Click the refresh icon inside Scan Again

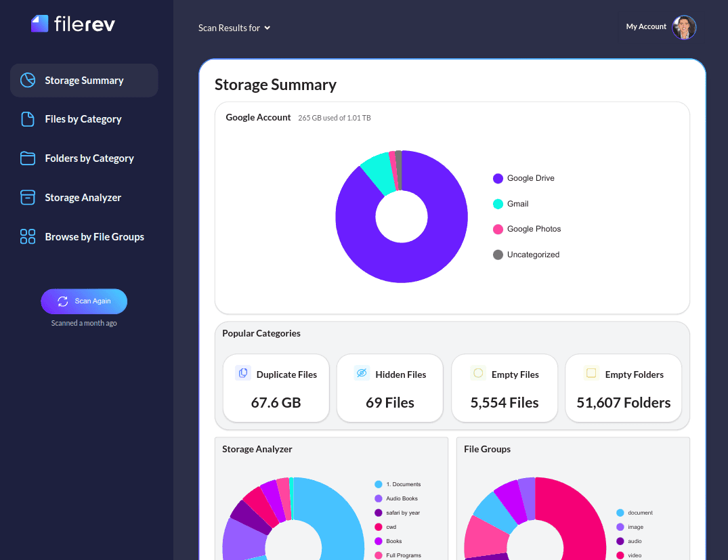tap(62, 301)
